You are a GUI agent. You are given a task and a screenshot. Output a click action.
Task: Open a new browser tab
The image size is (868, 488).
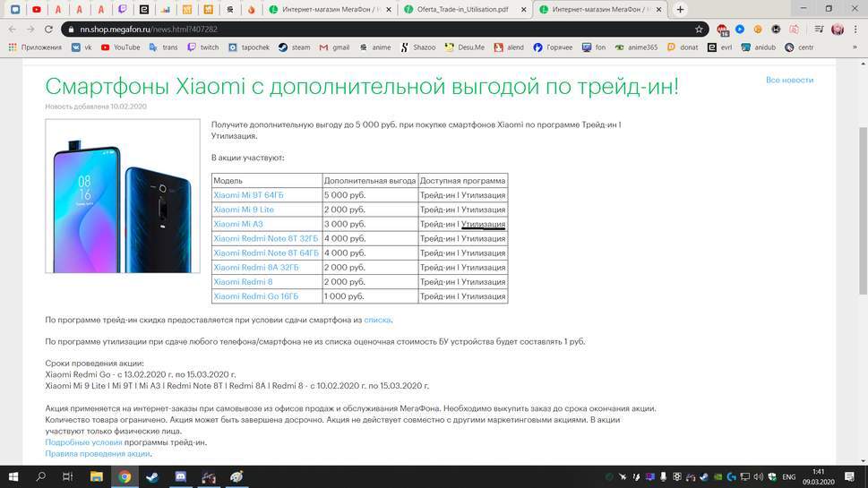click(x=681, y=10)
